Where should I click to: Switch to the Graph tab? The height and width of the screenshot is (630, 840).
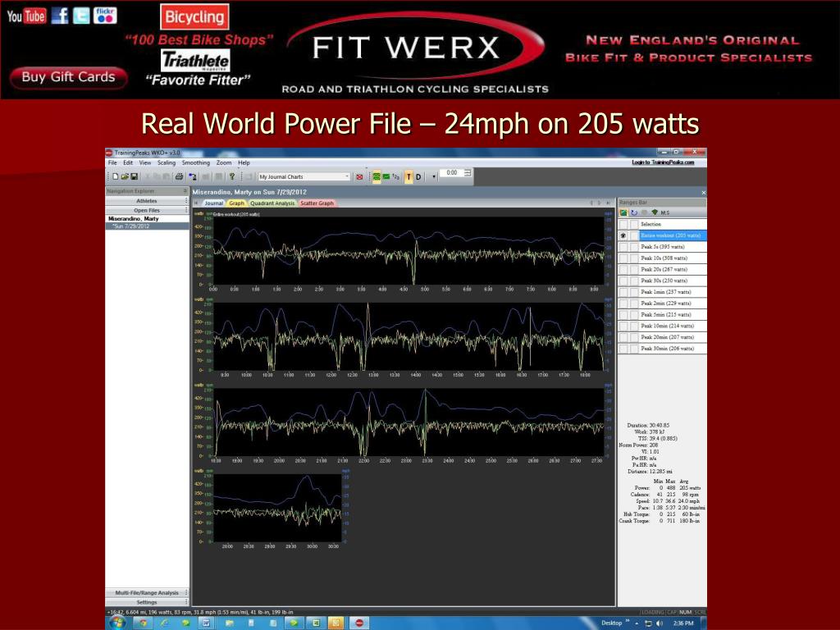pos(236,203)
